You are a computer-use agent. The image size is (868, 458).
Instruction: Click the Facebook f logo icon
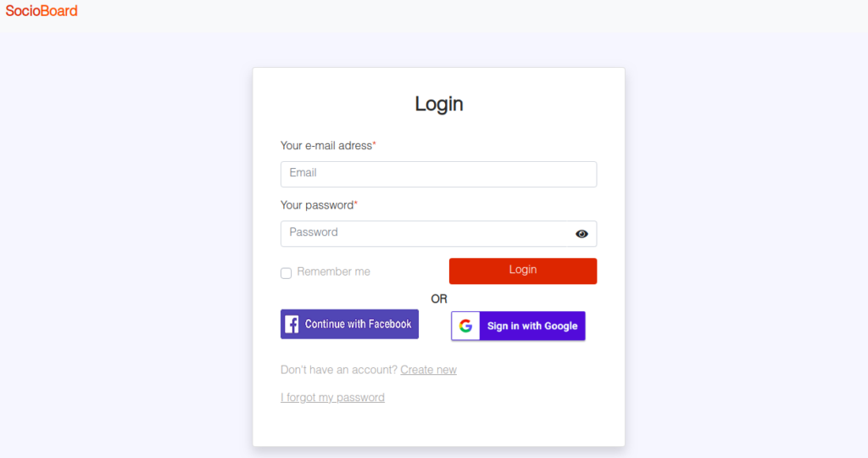pyautogui.click(x=292, y=324)
